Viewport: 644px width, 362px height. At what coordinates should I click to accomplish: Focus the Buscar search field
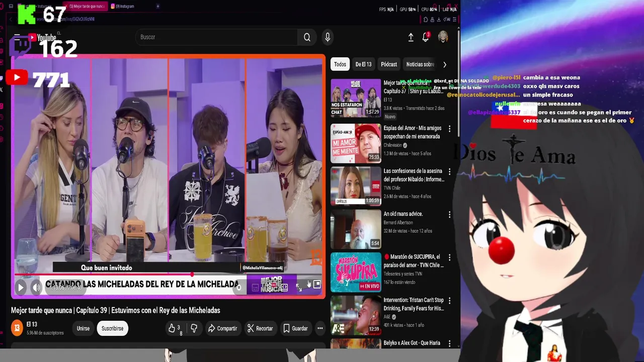click(x=216, y=37)
